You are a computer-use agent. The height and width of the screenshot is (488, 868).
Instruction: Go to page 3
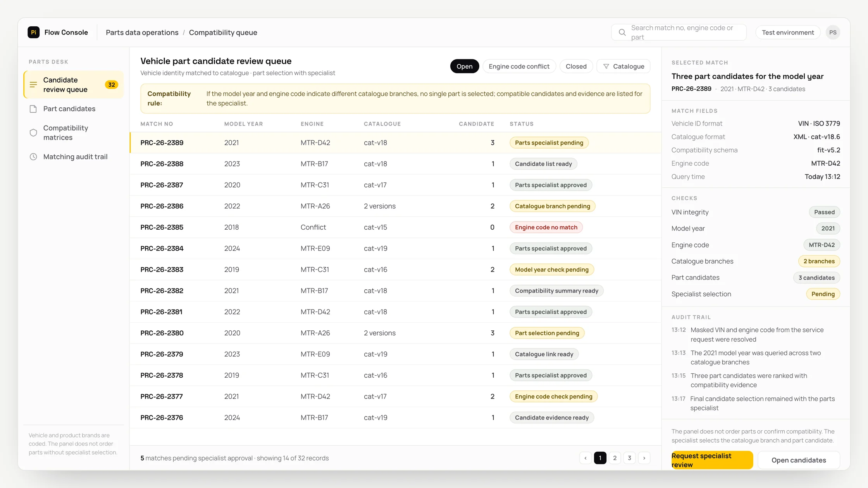(629, 458)
